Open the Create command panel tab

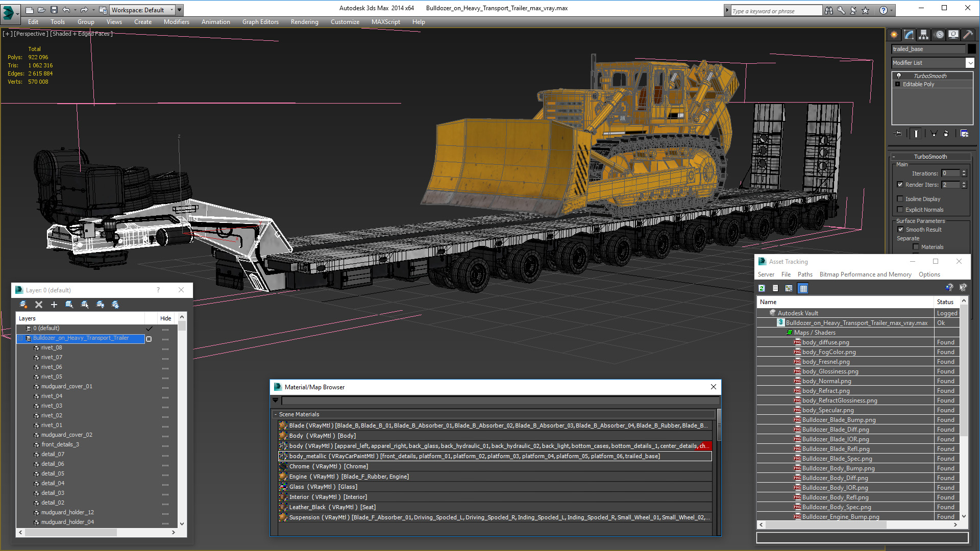[894, 35]
